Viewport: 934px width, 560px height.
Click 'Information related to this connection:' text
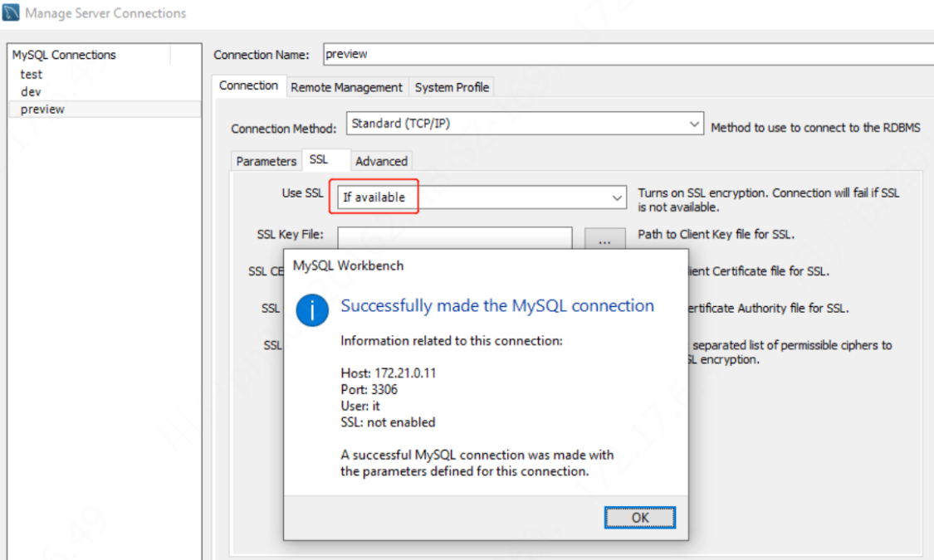(x=452, y=341)
